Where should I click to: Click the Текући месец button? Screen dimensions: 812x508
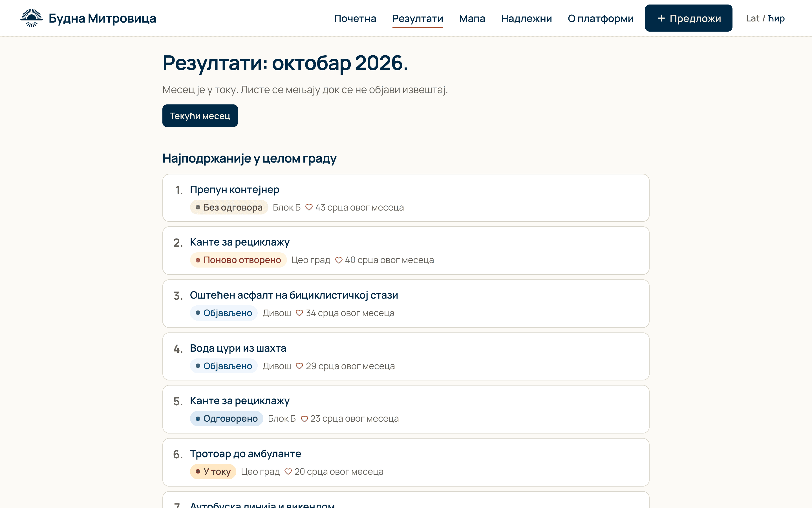(x=200, y=116)
